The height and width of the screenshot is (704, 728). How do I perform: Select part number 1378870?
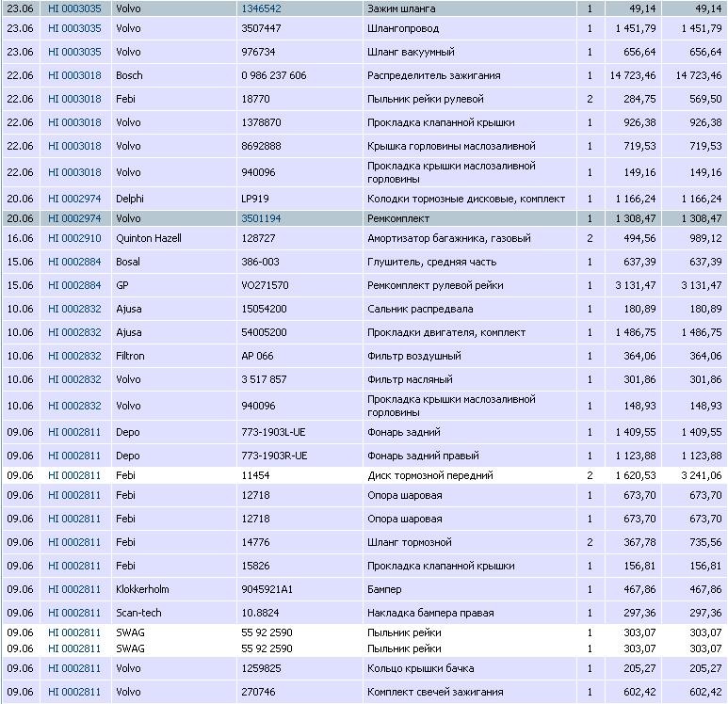pyautogui.click(x=261, y=122)
